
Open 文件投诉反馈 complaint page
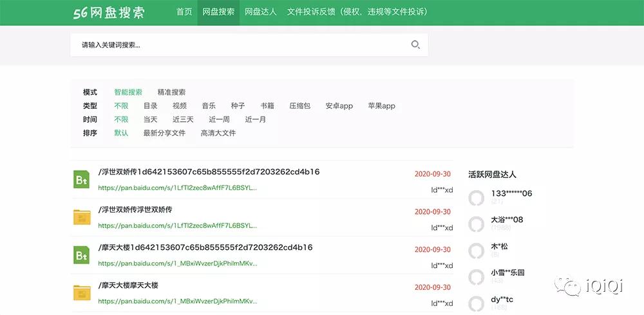(x=357, y=12)
